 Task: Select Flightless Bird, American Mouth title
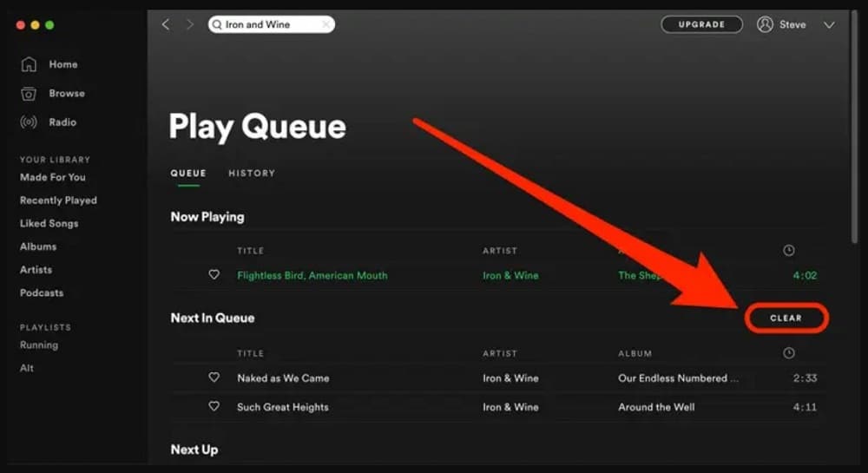point(312,275)
